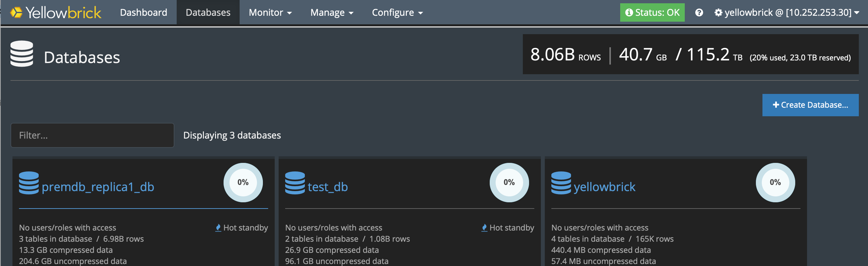Click the Status: OK indicator button
The width and height of the screenshot is (868, 266).
click(652, 12)
